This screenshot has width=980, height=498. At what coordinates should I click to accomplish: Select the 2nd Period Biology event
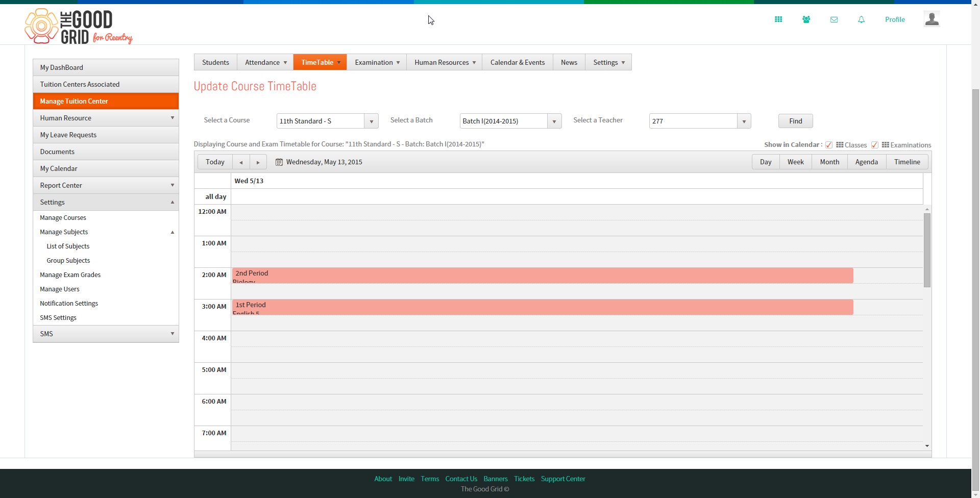pyautogui.click(x=542, y=276)
